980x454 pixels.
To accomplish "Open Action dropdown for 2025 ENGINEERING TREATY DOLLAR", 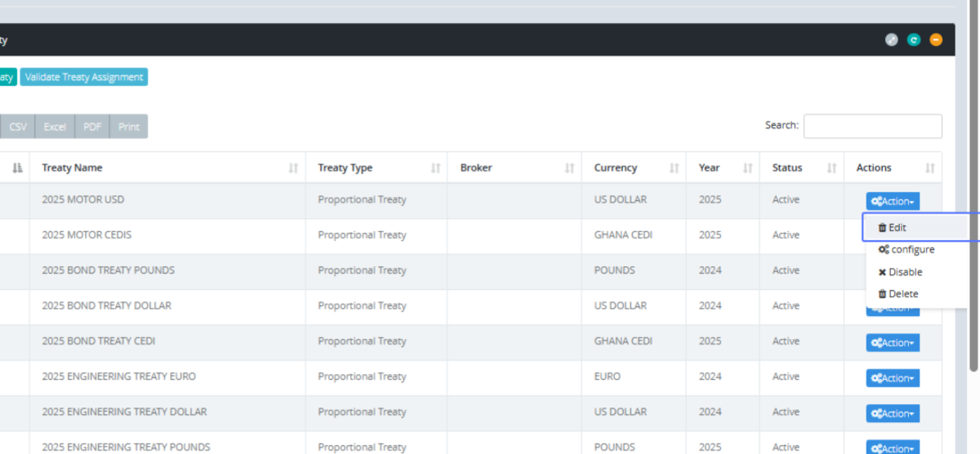I will (893, 413).
